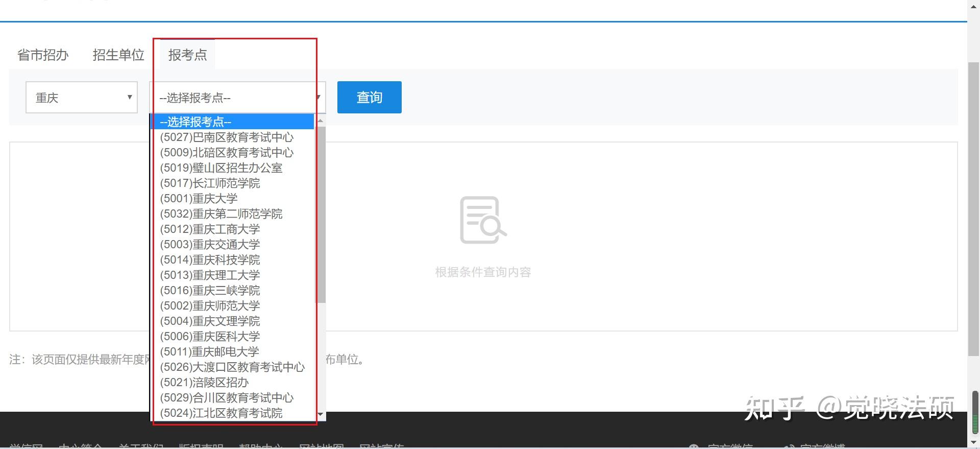Switch to the 招生单位 tab
980x449 pixels.
click(118, 55)
